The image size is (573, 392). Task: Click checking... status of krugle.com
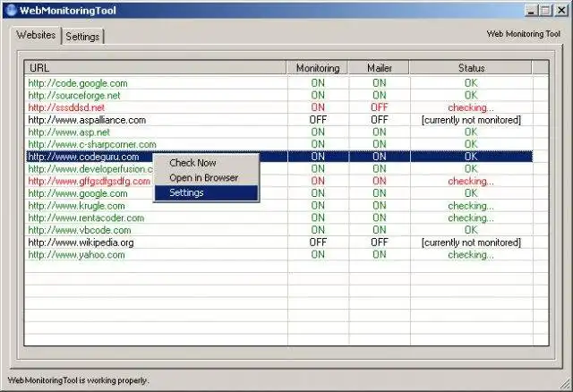click(471, 206)
